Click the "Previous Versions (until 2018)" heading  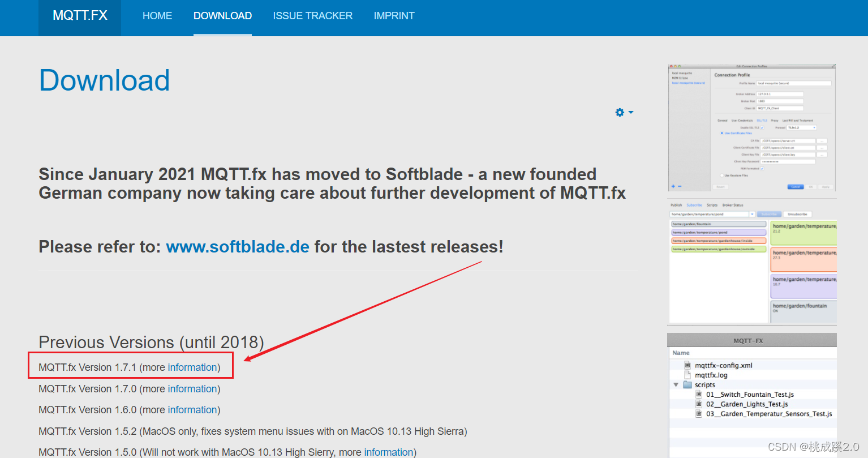[151, 343]
